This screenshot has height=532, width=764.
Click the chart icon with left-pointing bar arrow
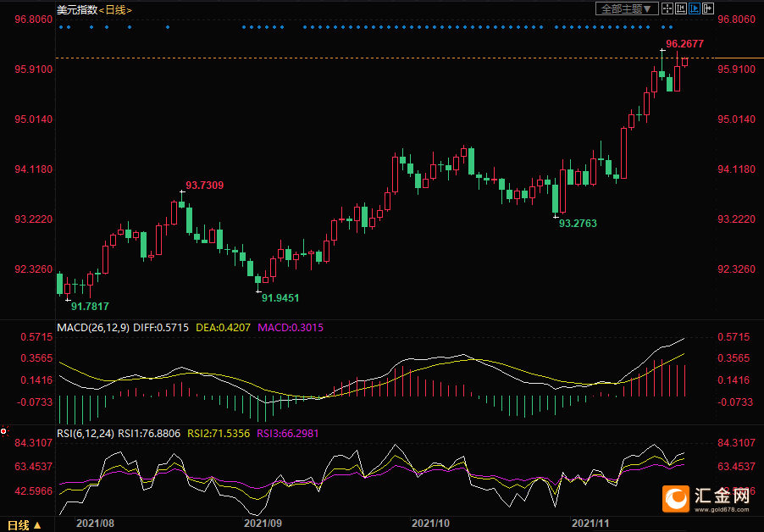pyautogui.click(x=681, y=8)
